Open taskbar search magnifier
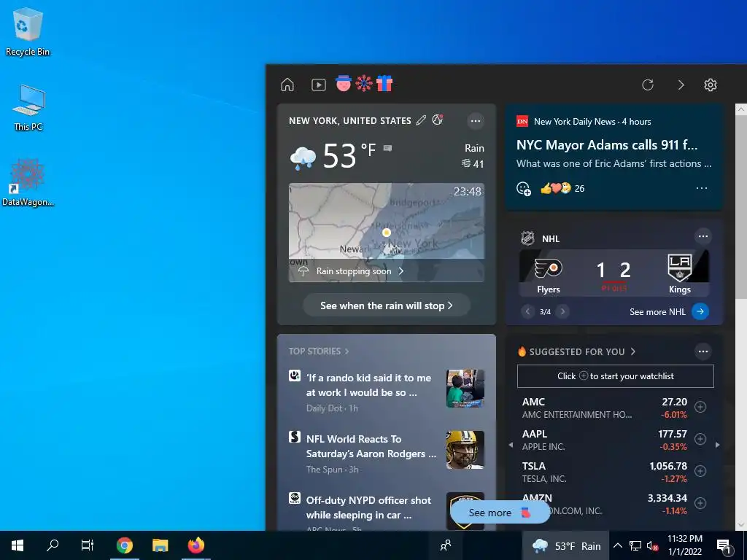This screenshot has width=747, height=560. (x=53, y=545)
